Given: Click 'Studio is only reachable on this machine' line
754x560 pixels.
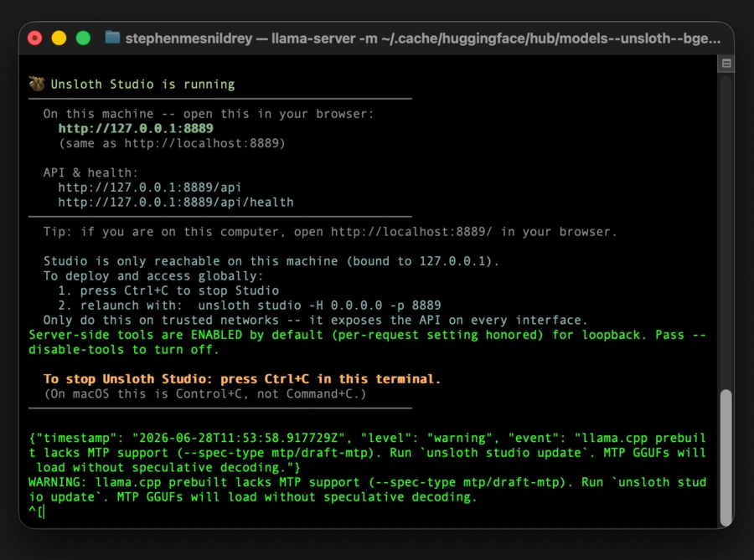Looking at the screenshot, I should (x=271, y=261).
